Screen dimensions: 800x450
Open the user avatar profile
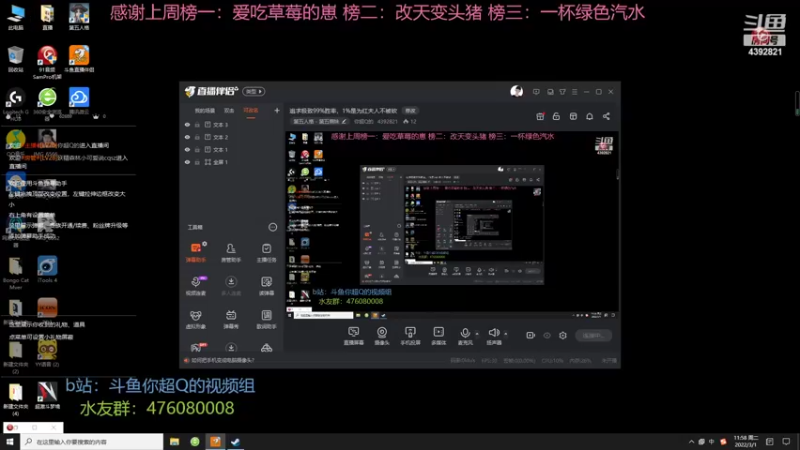point(516,91)
